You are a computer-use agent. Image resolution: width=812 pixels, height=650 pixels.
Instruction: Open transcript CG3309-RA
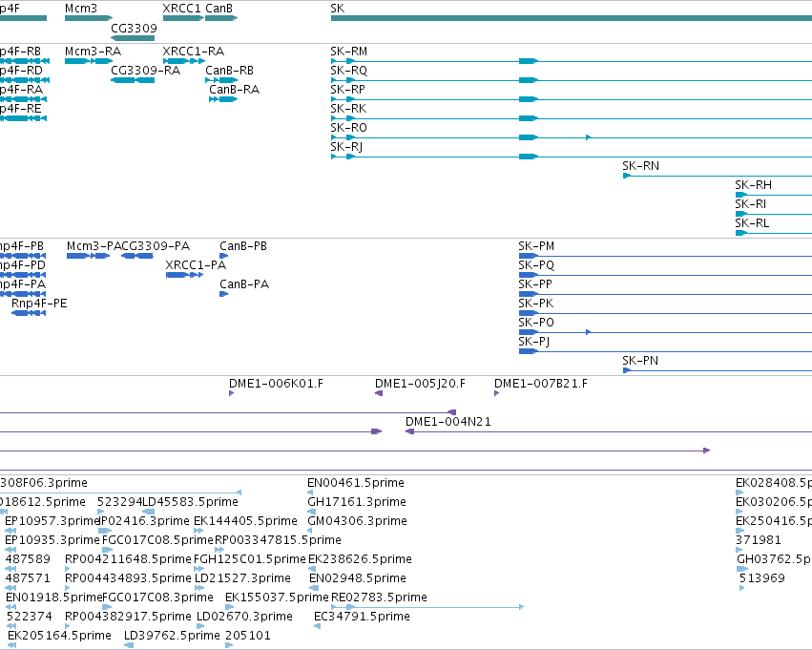(x=146, y=71)
